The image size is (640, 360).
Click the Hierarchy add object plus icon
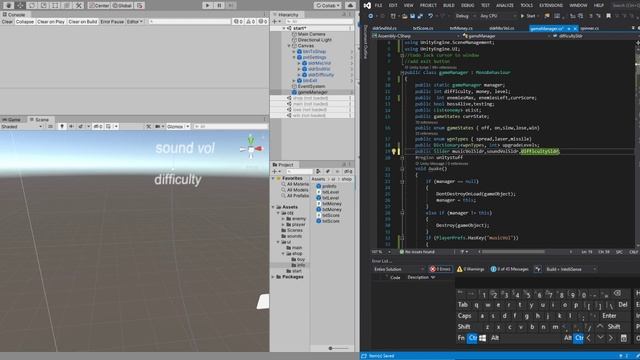click(275, 21)
